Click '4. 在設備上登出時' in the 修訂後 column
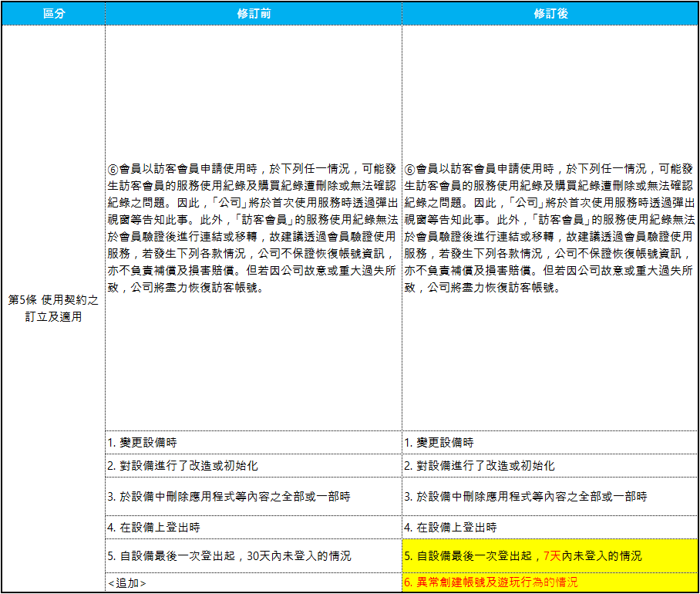700x594 pixels. click(x=450, y=527)
